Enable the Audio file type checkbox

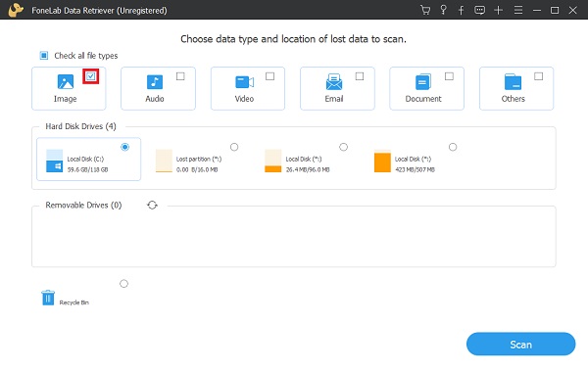[180, 76]
